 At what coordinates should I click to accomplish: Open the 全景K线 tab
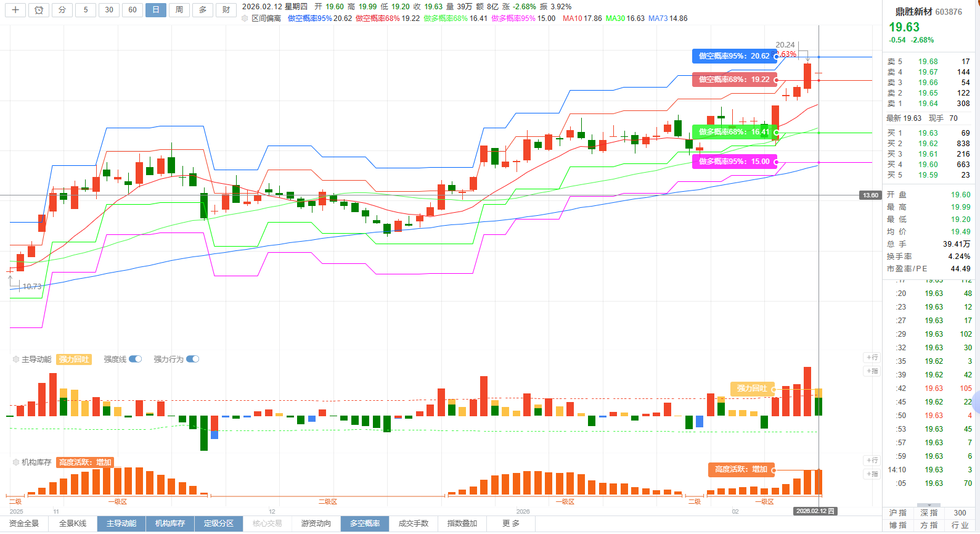pos(73,524)
